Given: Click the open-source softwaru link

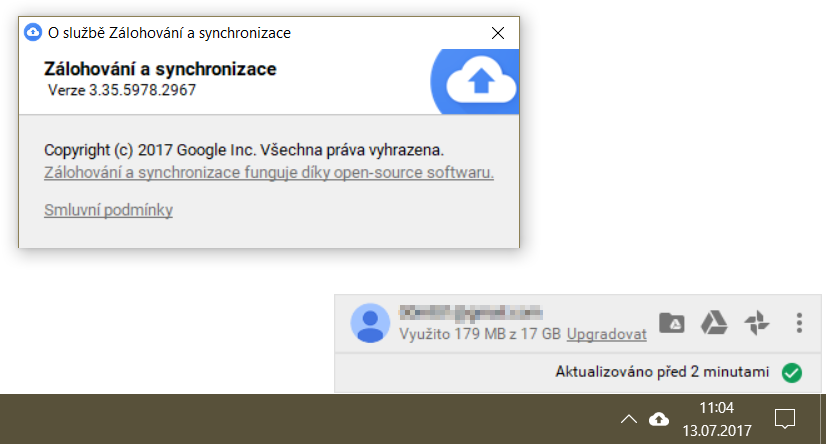Looking at the screenshot, I should pyautogui.click(x=269, y=173).
